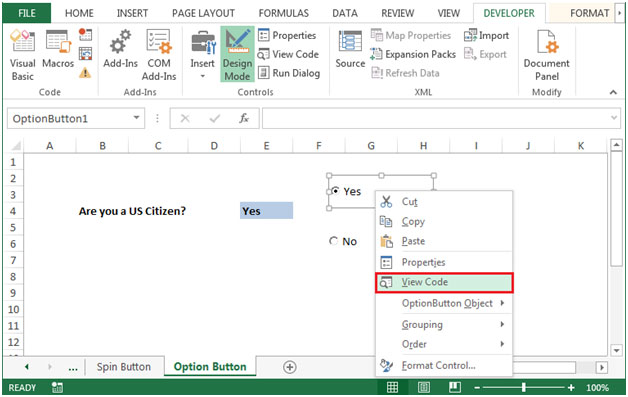Collapse the ribbon with the arrow
This screenshot has width=628, height=397.
pyautogui.click(x=613, y=92)
